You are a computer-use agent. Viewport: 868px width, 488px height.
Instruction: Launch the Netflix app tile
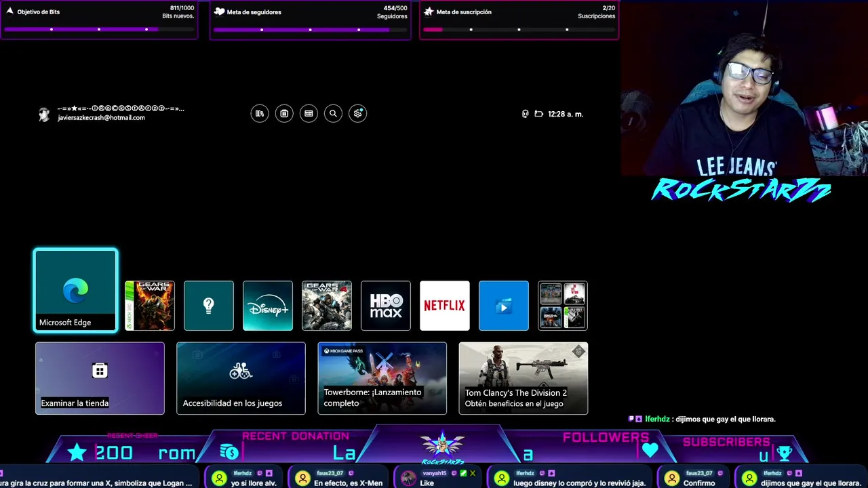(x=445, y=306)
